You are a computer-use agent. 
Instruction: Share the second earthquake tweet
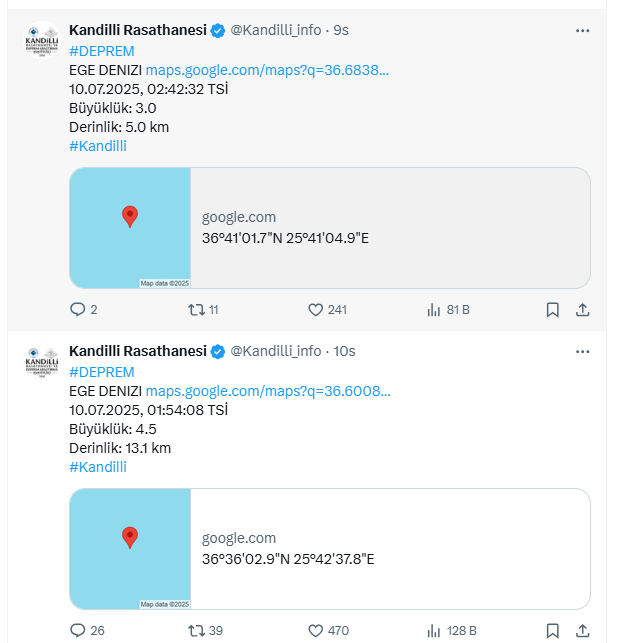click(x=582, y=631)
